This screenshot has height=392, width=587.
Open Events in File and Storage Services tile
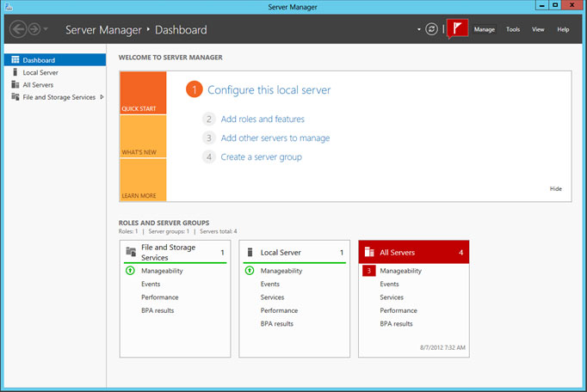[151, 284]
